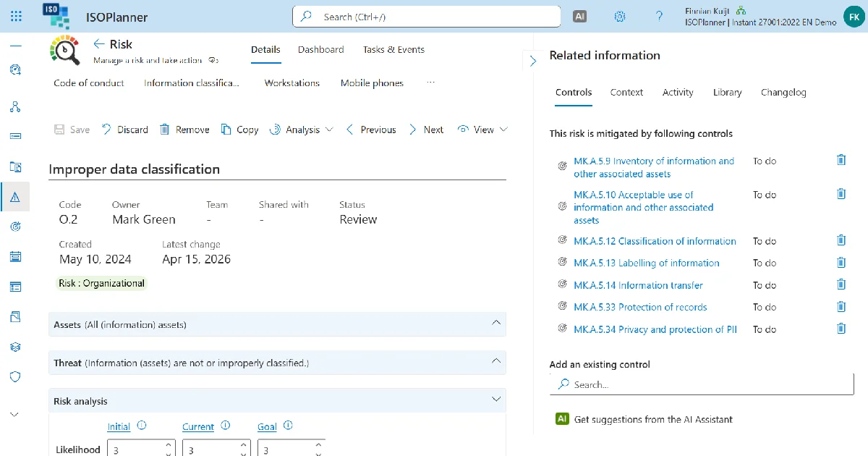The image size is (868, 456).
Task: Open the app launcher grid icon
Action: pyautogui.click(x=16, y=16)
